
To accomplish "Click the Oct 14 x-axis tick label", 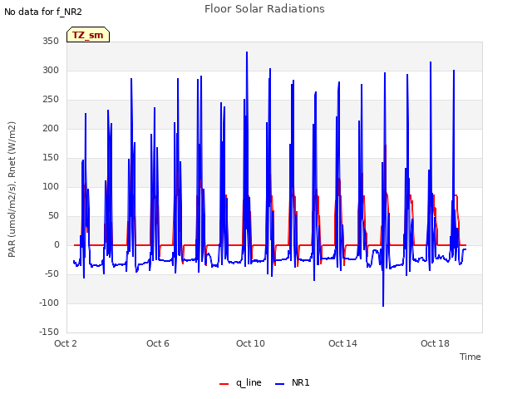I will [x=342, y=343].
